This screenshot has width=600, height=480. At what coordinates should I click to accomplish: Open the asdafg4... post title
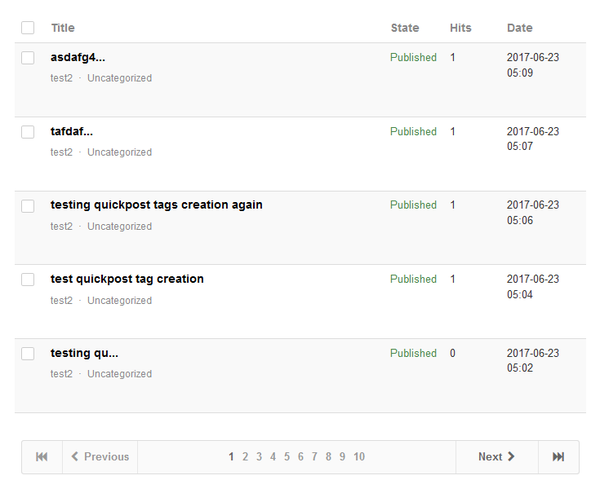(78, 57)
